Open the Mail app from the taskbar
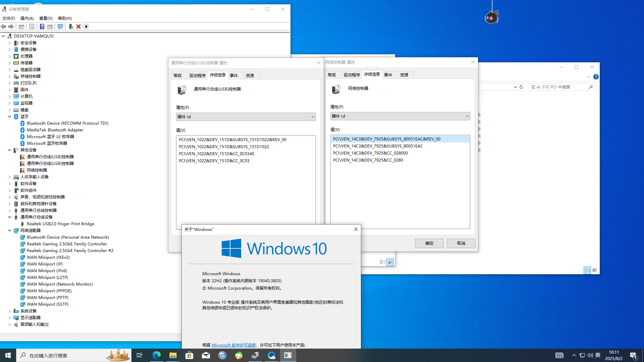644x362 pixels. point(206,355)
